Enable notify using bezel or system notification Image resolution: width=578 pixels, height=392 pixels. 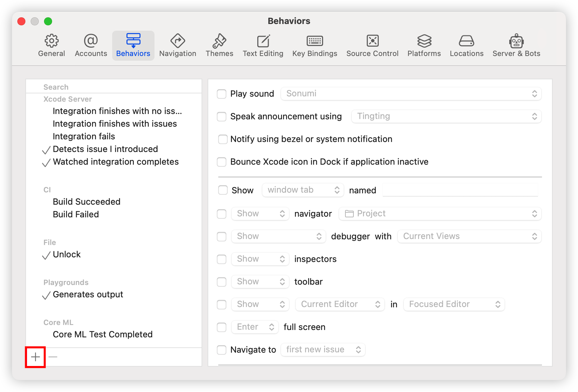point(223,139)
